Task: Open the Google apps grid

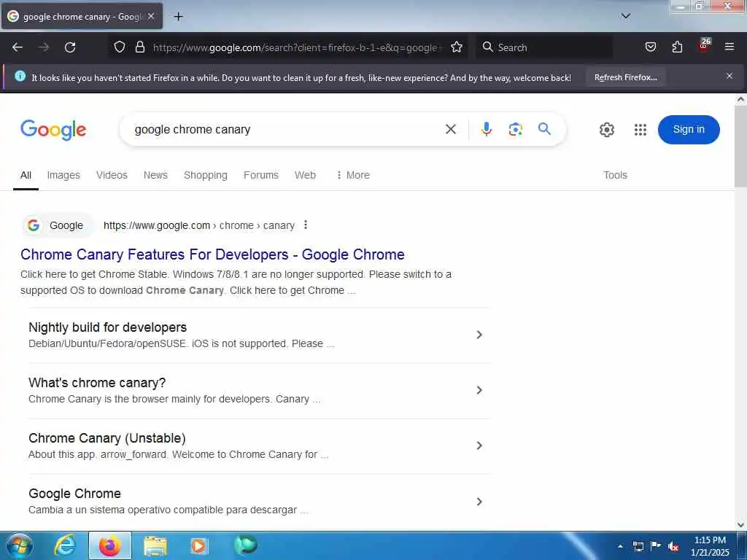Action: pos(640,130)
